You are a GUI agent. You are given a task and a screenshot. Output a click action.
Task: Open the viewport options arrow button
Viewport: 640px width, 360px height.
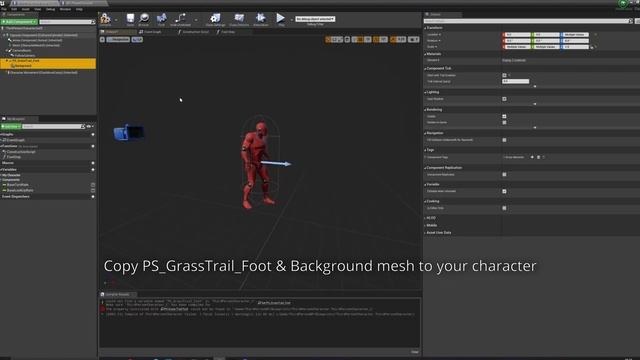click(x=102, y=40)
